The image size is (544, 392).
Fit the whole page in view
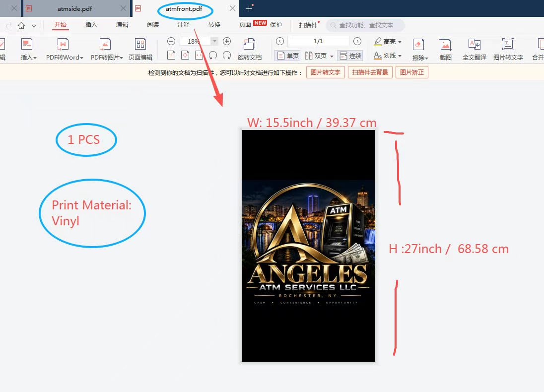click(185, 55)
